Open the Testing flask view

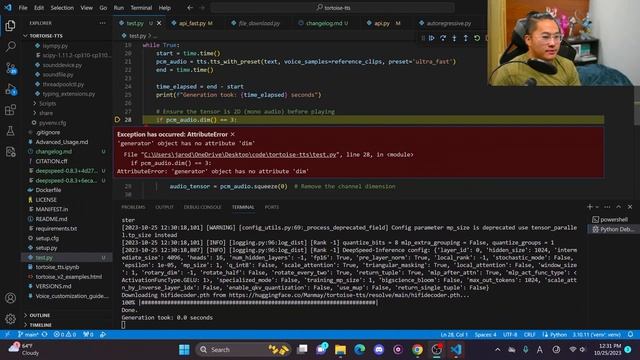[10, 131]
